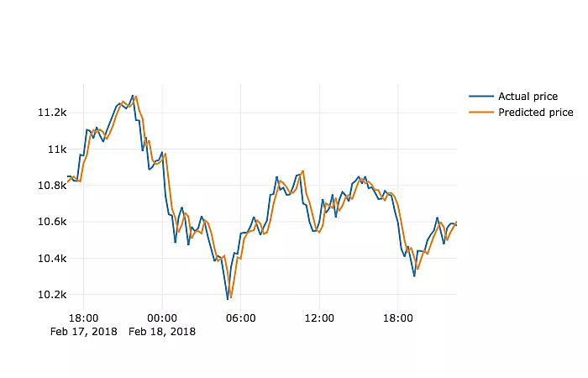
Task: Select the 00:00 x-axis time label
Action: click(161, 318)
